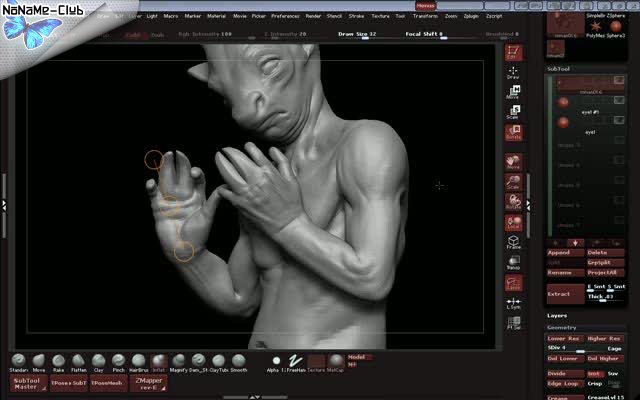Choose the Smooth brush
Viewport: 640px width, 400px height.
click(238, 360)
